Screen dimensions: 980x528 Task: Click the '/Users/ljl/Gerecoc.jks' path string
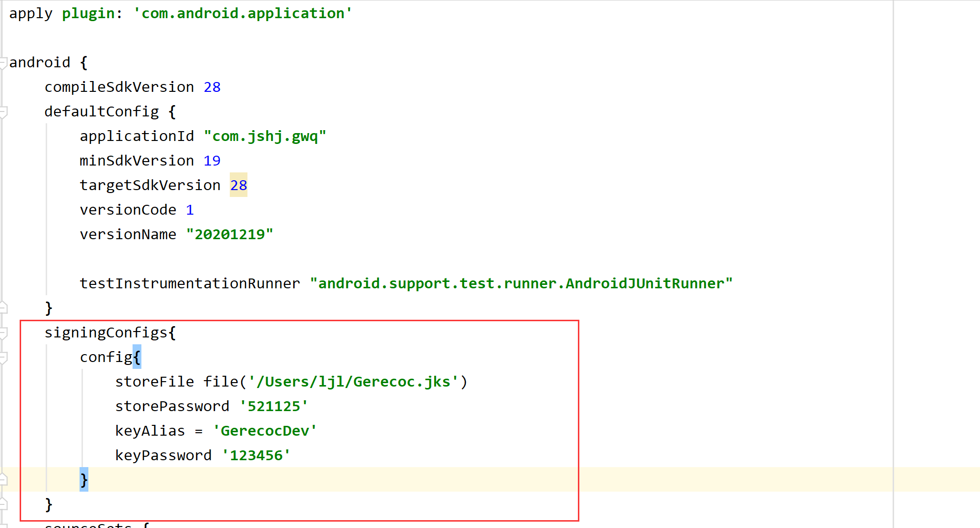pos(354,382)
